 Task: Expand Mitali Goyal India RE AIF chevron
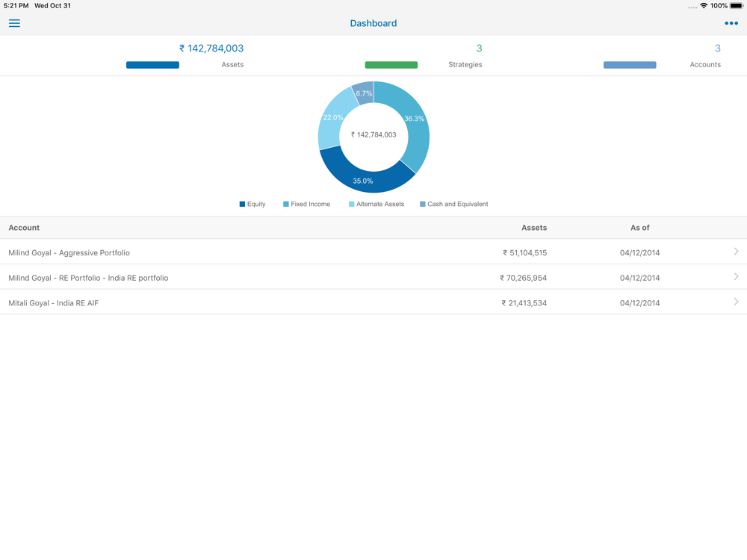click(736, 302)
